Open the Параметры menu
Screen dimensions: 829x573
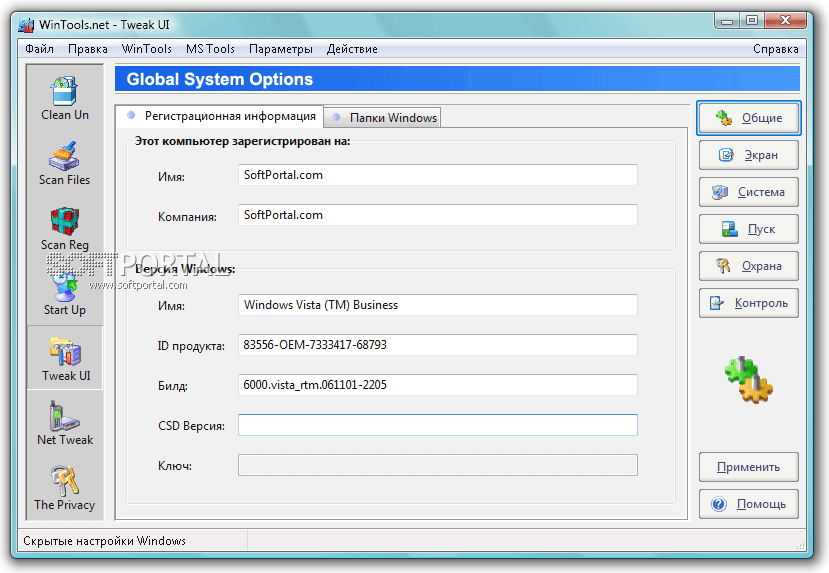coord(281,49)
